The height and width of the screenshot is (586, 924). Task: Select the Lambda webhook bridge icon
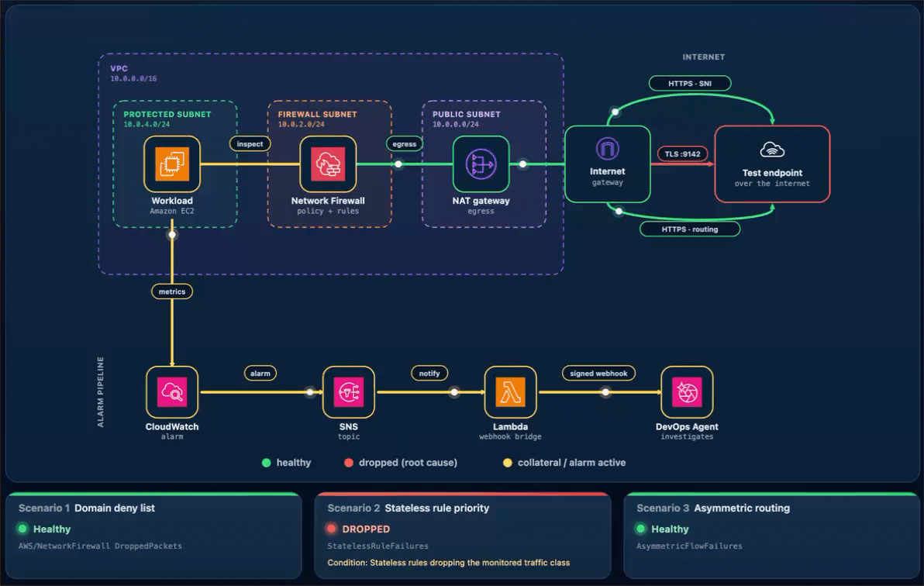point(510,392)
